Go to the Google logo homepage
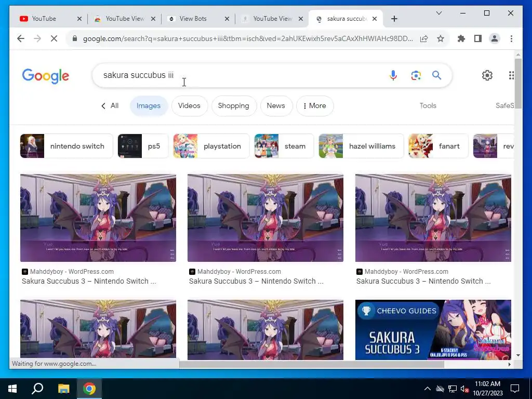This screenshot has height=399, width=532. point(46,75)
